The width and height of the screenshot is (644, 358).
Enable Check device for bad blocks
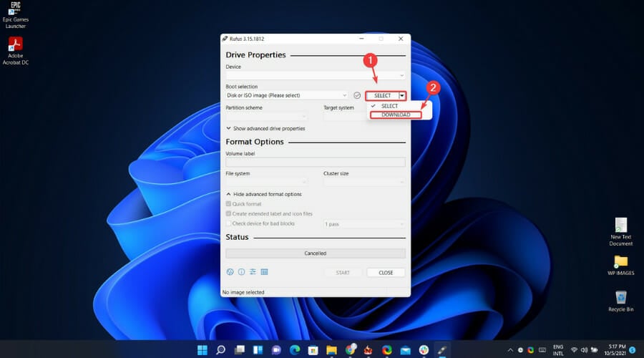[x=228, y=223]
